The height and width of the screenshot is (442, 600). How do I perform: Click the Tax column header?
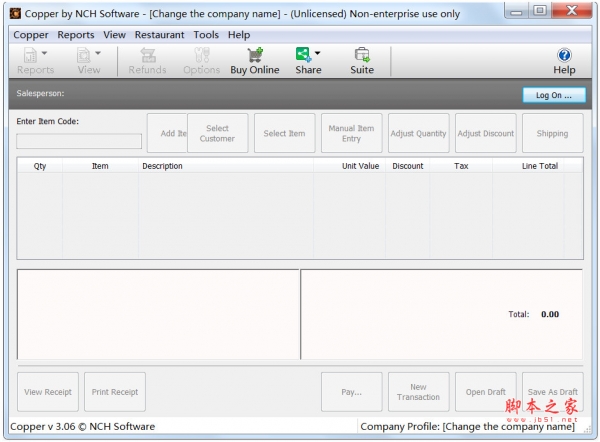[x=461, y=166]
